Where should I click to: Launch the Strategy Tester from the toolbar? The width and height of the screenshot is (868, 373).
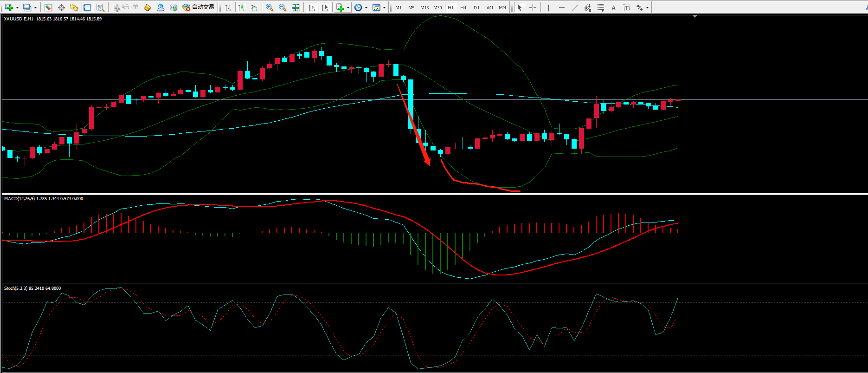click(100, 7)
